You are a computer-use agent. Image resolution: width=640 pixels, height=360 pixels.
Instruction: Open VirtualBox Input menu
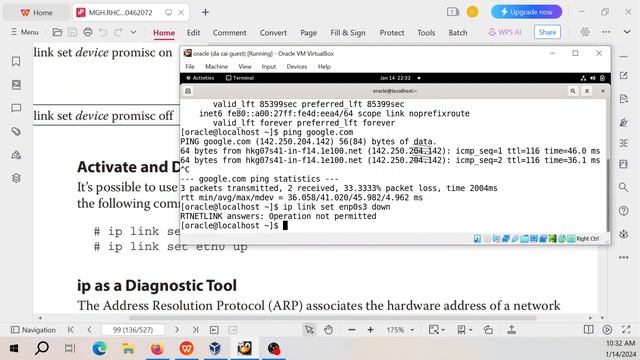pos(269,67)
